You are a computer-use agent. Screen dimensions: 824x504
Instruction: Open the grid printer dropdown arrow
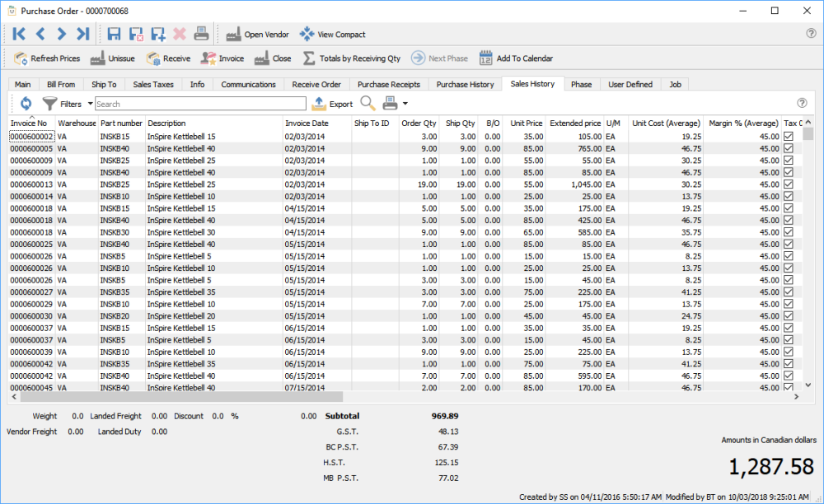(405, 105)
